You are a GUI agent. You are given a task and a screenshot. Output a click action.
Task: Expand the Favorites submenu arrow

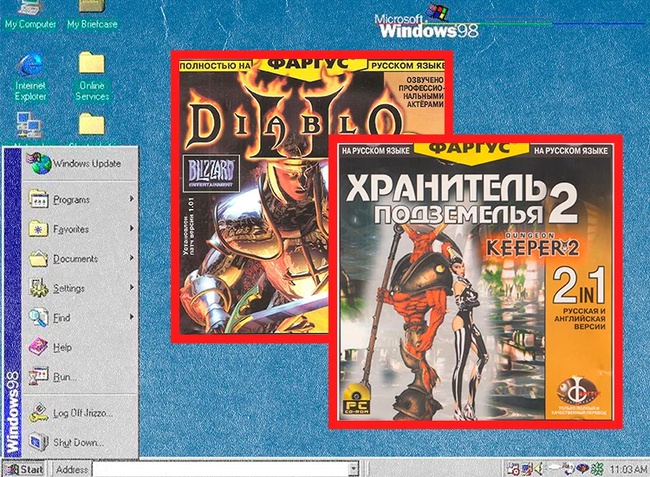tap(131, 228)
